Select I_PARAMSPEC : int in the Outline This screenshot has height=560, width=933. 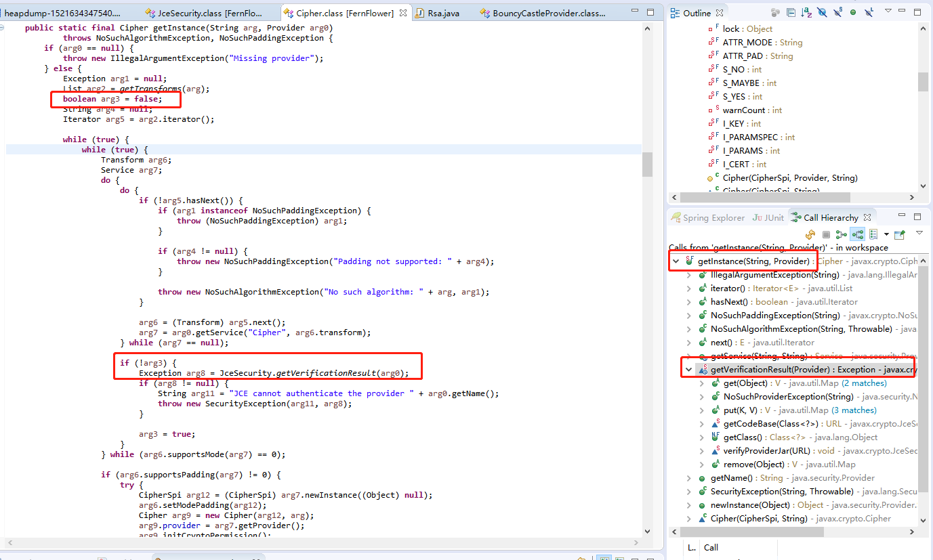[750, 137]
